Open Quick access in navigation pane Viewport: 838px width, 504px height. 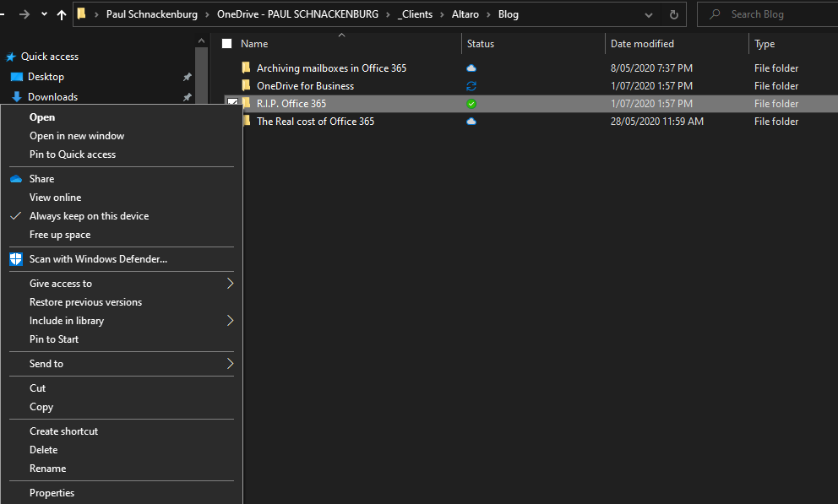(x=50, y=57)
